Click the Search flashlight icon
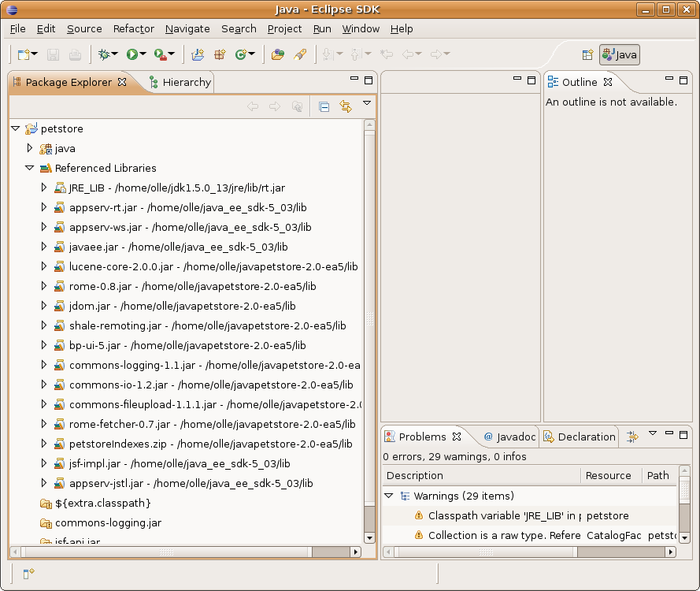This screenshot has height=591, width=700. (x=300, y=54)
